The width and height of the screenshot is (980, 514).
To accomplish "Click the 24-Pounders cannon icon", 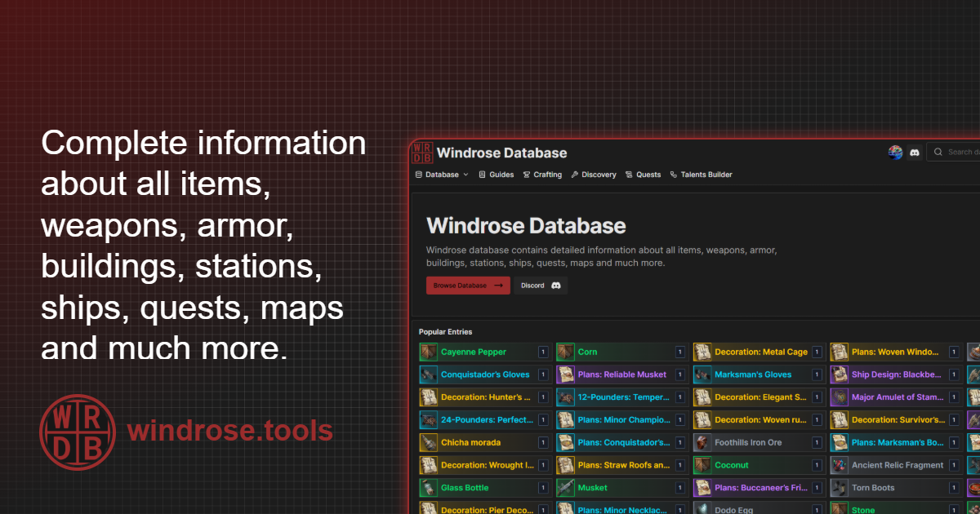I will (x=429, y=420).
